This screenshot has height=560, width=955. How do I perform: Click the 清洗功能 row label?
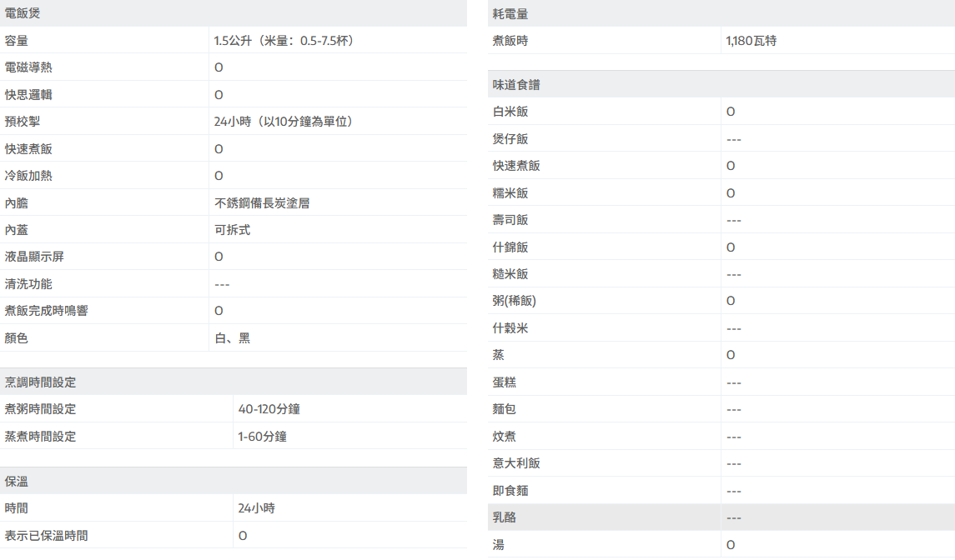tap(28, 284)
